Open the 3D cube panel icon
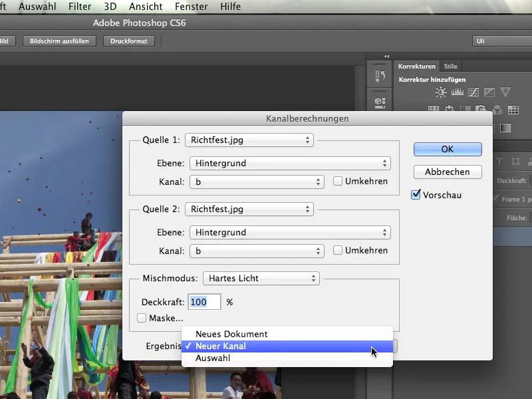Screen dimensions: 532x399 pyautogui.click(x=380, y=102)
